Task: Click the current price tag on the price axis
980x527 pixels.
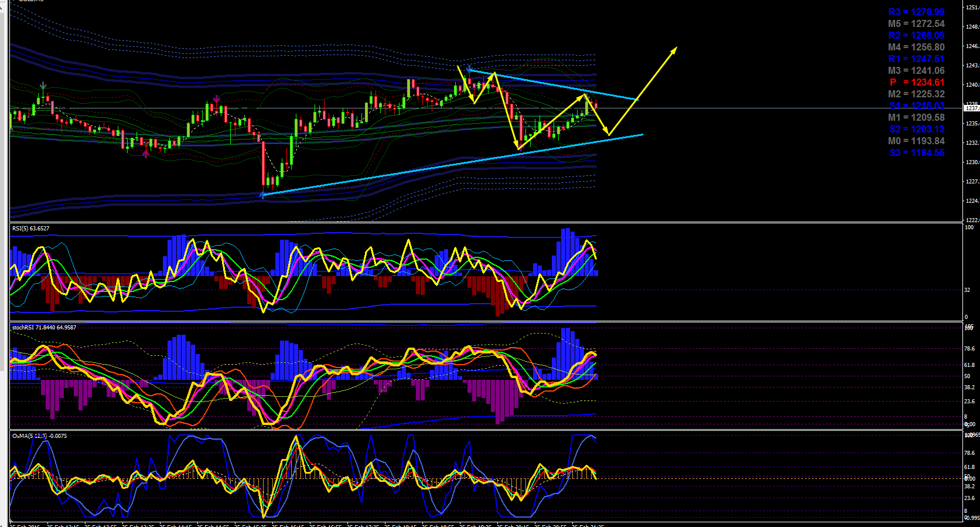Action: pyautogui.click(x=972, y=108)
